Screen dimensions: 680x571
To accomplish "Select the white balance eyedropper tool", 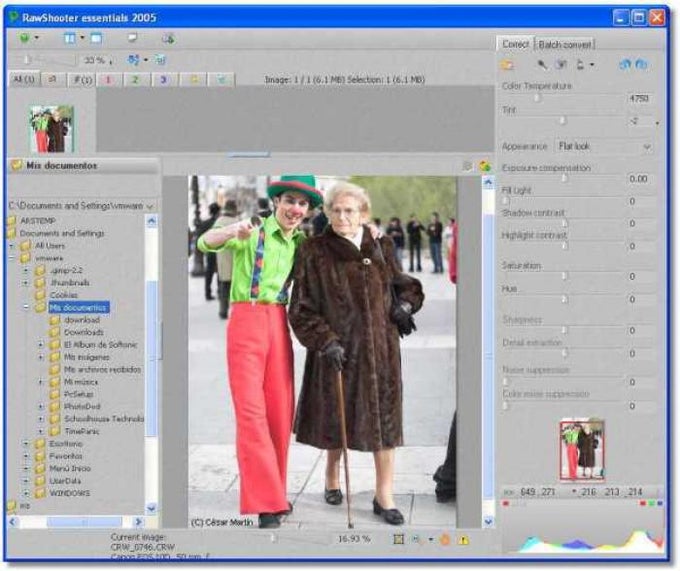I will click(542, 65).
